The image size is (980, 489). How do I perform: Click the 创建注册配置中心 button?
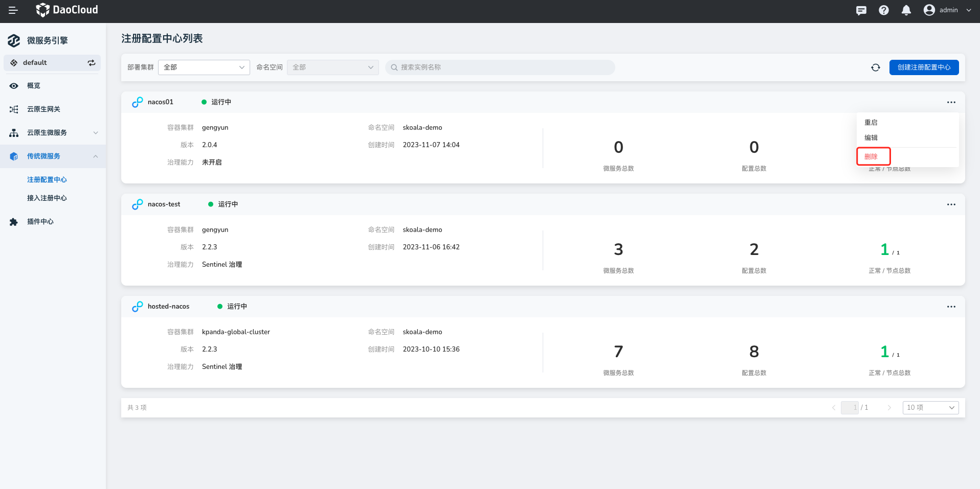click(x=924, y=67)
